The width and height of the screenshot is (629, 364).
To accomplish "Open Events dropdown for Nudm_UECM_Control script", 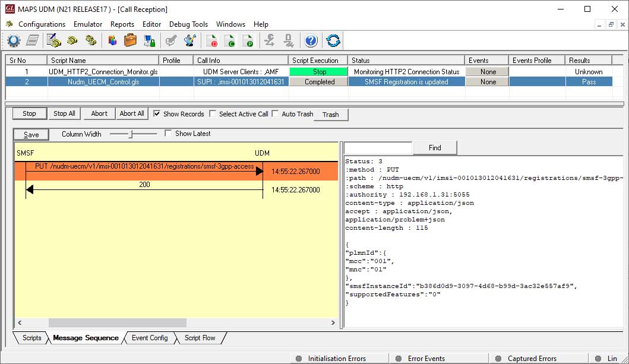I will click(488, 82).
